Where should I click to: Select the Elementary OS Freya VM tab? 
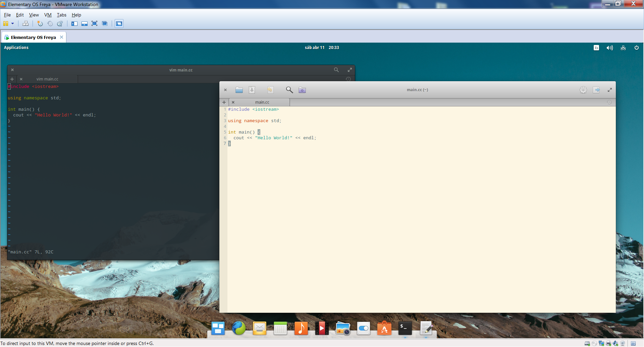(33, 37)
